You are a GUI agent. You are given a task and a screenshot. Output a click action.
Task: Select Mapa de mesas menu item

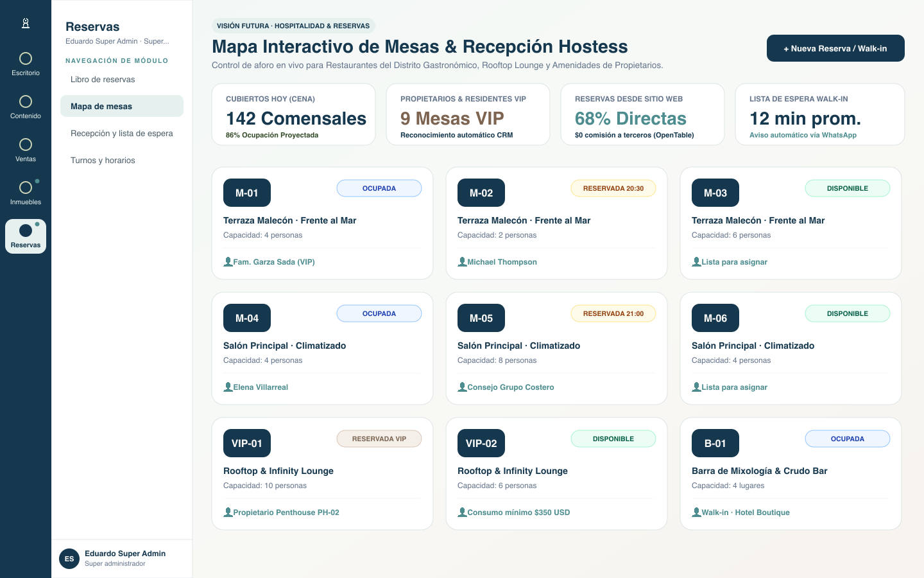122,107
